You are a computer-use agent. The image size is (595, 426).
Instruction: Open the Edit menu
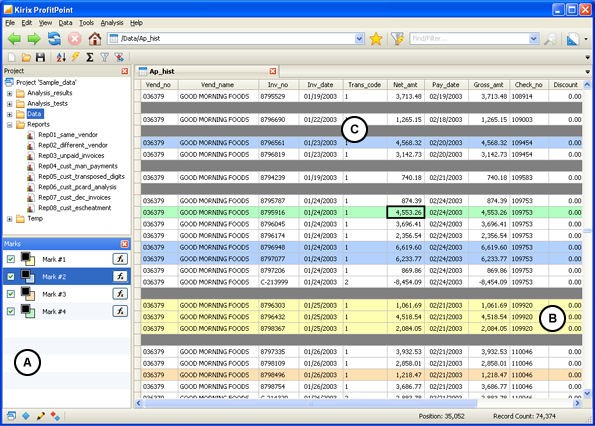point(27,23)
